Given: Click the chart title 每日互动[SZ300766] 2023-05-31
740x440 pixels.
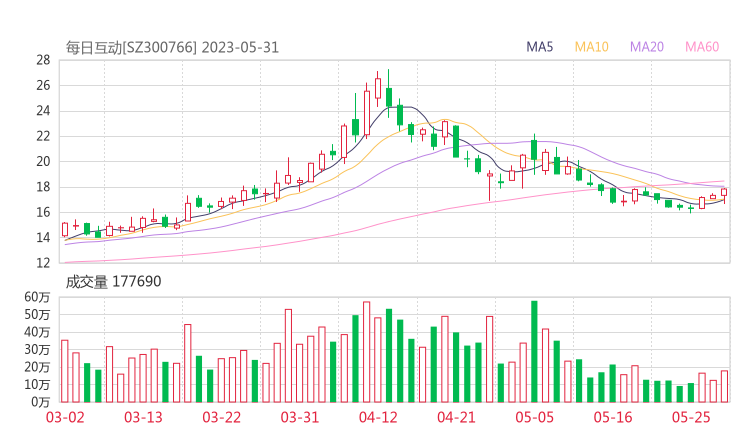Looking at the screenshot, I should (172, 48).
